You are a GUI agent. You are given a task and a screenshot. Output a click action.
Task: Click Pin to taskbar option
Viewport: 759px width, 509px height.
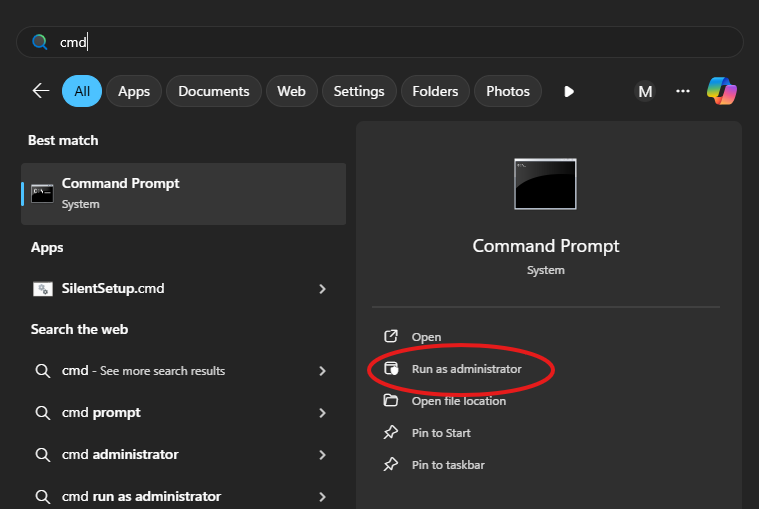click(x=448, y=465)
